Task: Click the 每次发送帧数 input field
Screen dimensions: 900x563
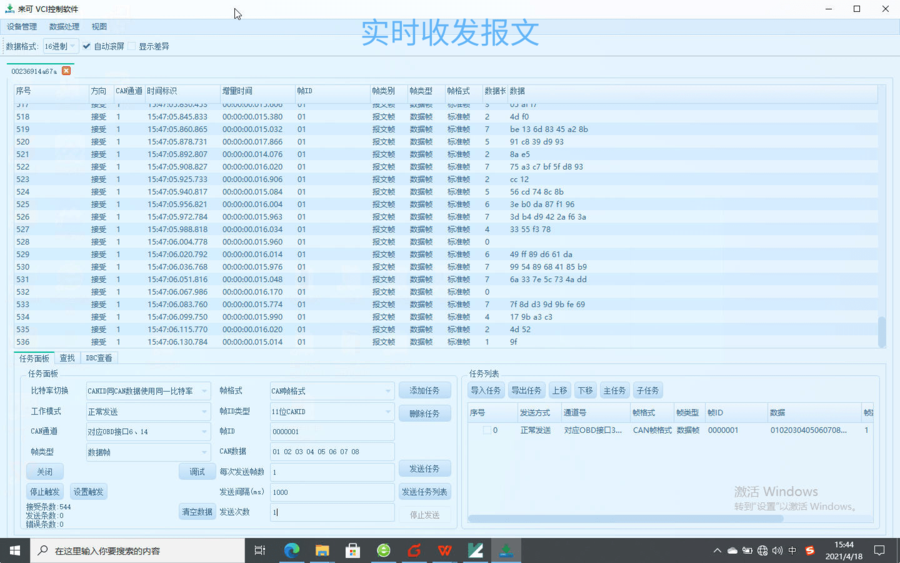Action: point(332,472)
